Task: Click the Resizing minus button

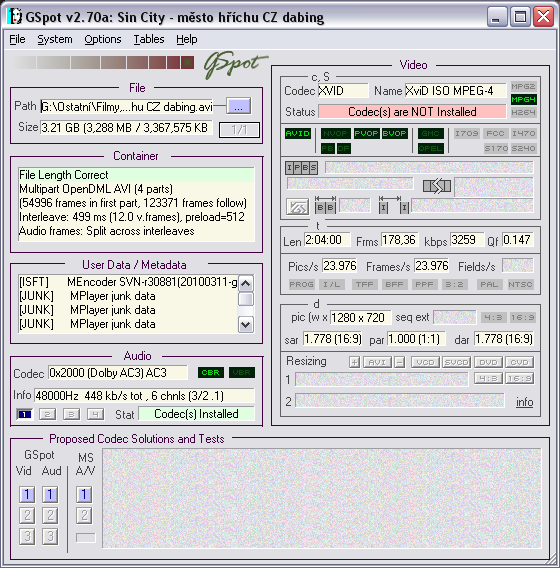Action: 400,362
